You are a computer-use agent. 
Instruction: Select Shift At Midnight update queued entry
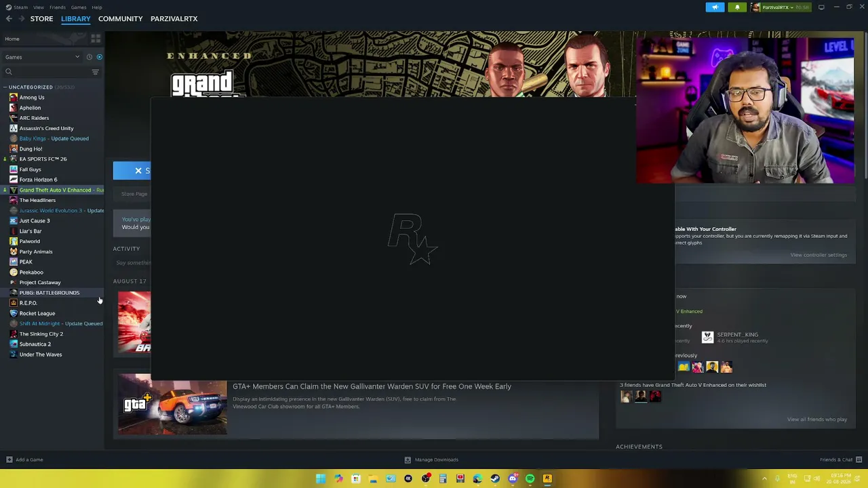pos(56,323)
